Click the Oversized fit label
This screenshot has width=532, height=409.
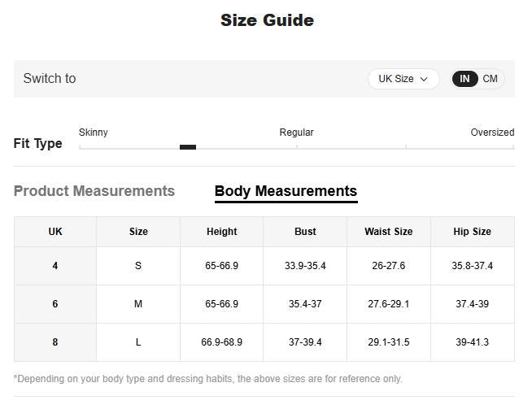click(x=492, y=133)
